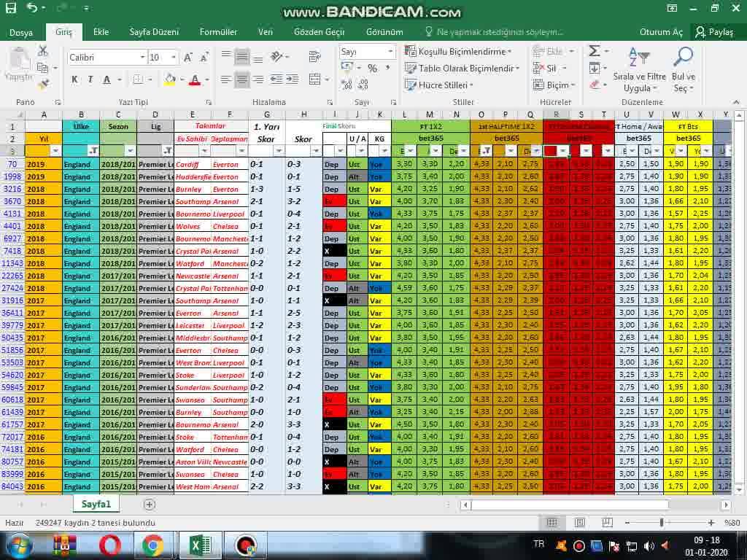Merge and center the selected cells

click(314, 79)
